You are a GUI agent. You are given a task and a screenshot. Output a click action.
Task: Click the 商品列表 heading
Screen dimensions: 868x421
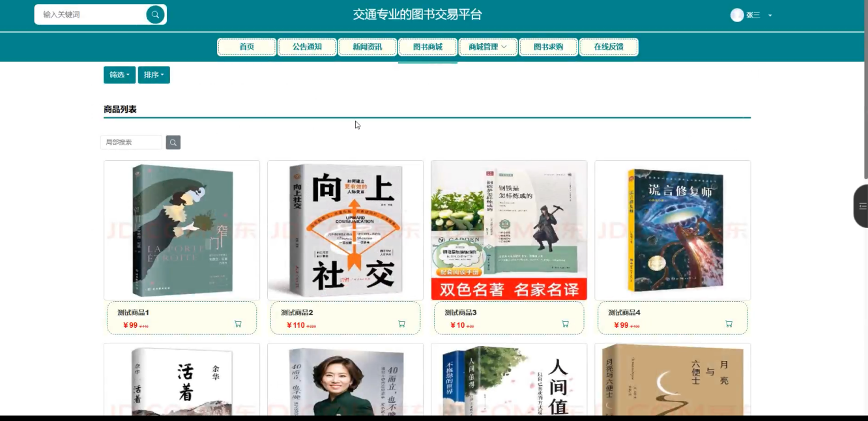coord(120,109)
